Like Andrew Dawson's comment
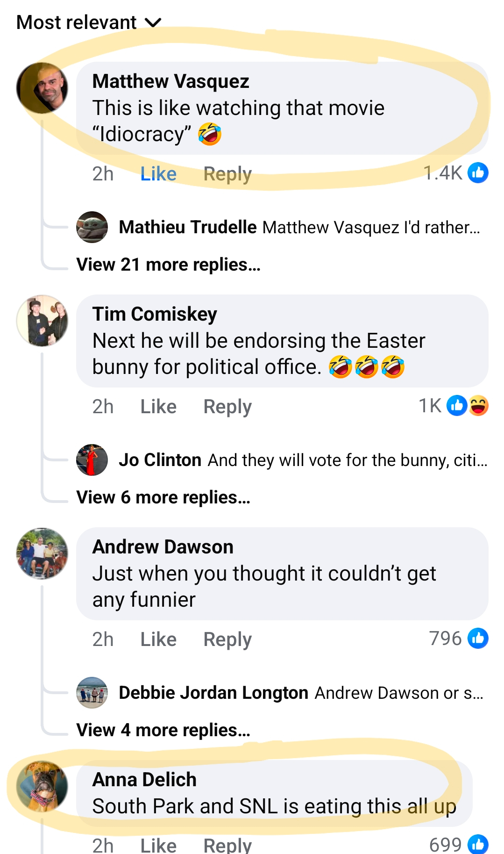504x854 pixels. (158, 639)
